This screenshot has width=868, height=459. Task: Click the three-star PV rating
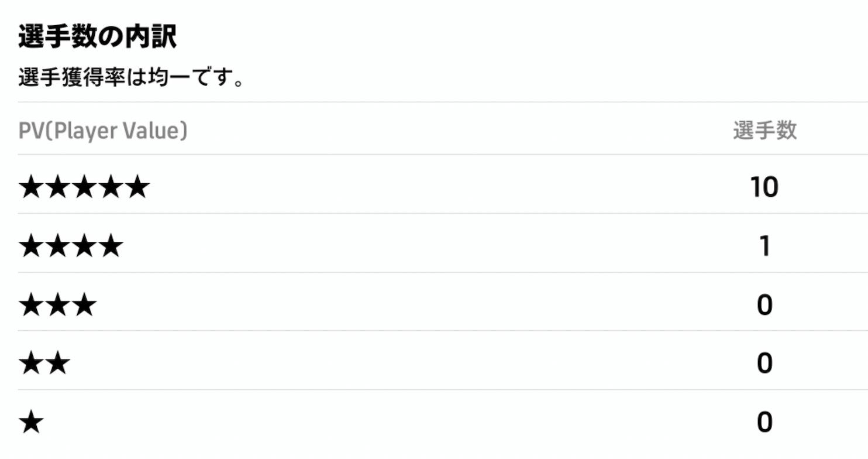[x=57, y=305]
